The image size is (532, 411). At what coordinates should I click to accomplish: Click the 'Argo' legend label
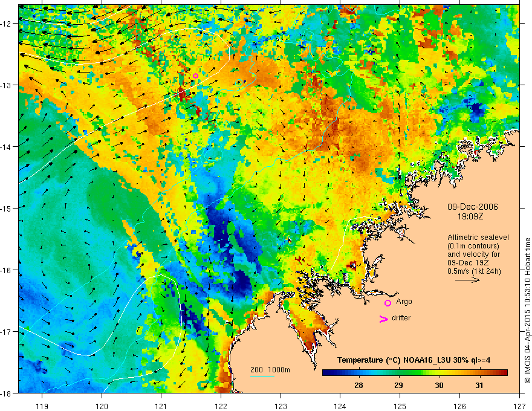pos(404,302)
